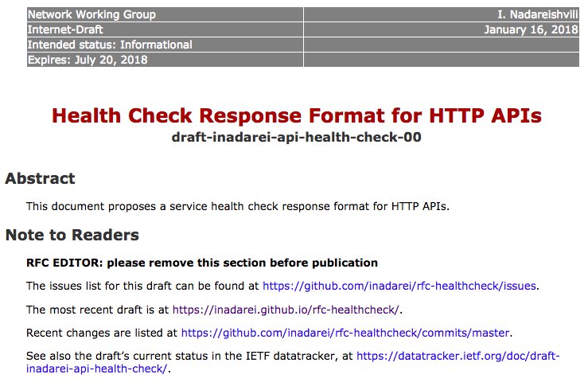588x386 pixels.
Task: Open the inadarei.github.io most recent draft link
Action: point(286,310)
